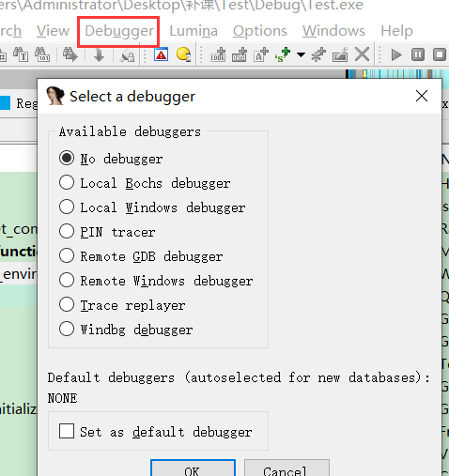Click the down arrow toolbar icon
The image size is (449, 476).
tap(99, 54)
